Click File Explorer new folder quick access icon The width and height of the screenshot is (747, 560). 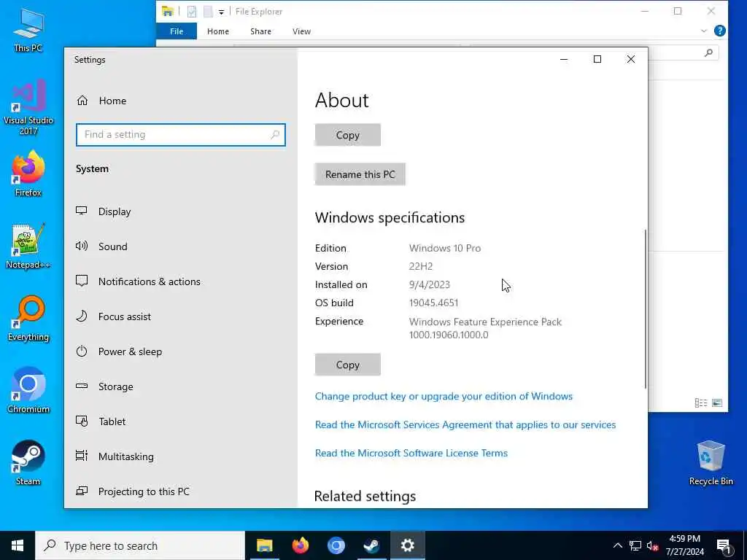208,12
